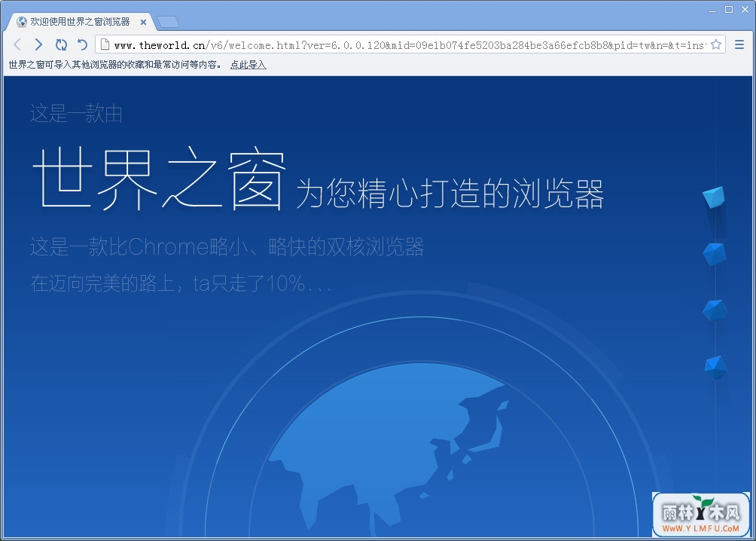756x541 pixels.
Task: Jump to fourth section via bottom cube marker
Action: [x=715, y=367]
